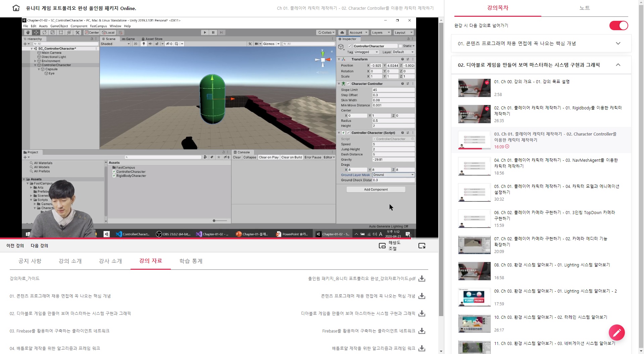Open Windows Start in the recorded taskbar
Viewport: 644px width, 354px height.
pyautogui.click(x=28, y=234)
